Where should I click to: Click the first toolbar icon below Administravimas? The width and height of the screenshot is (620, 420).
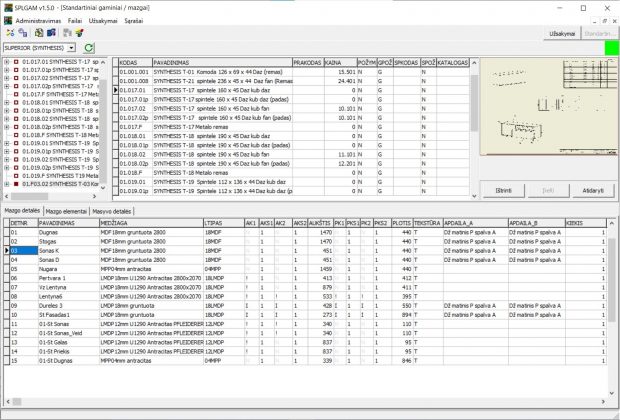click(9, 33)
